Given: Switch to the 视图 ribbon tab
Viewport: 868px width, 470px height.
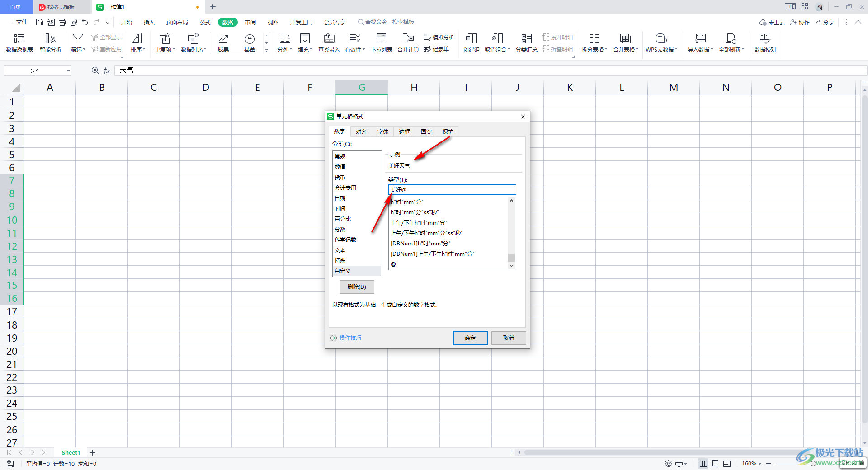Looking at the screenshot, I should point(273,22).
